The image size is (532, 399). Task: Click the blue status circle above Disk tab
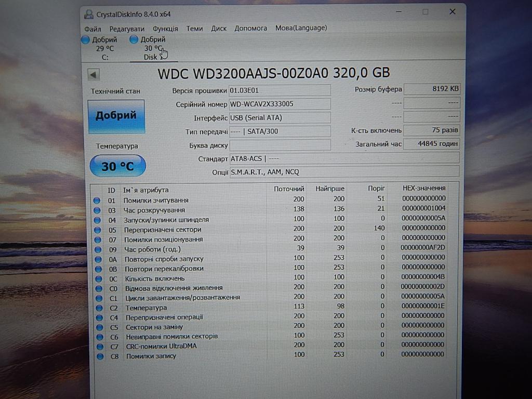coord(134,39)
